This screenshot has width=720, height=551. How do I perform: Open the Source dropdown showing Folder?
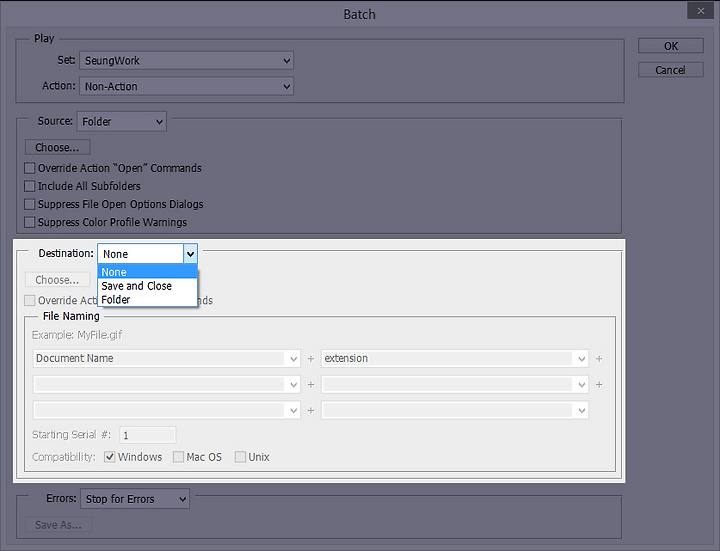pyautogui.click(x=122, y=122)
